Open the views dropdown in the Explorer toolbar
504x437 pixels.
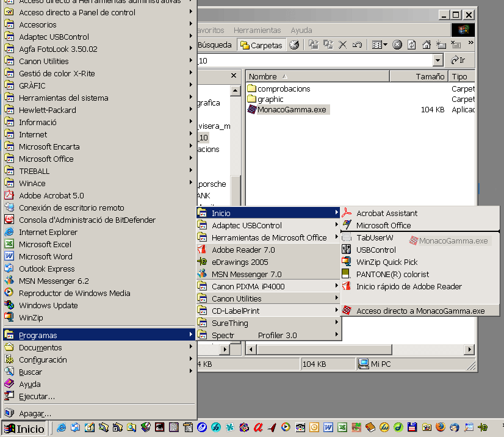click(x=381, y=45)
